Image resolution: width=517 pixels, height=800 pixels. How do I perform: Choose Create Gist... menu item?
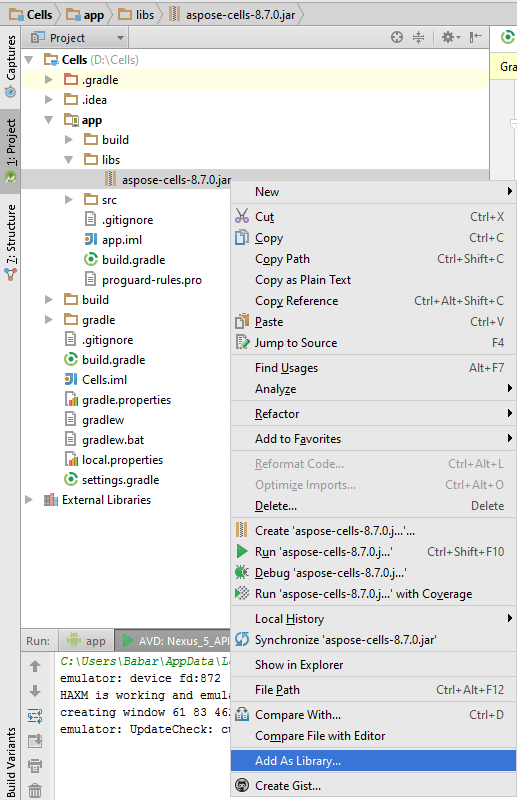tap(373, 785)
